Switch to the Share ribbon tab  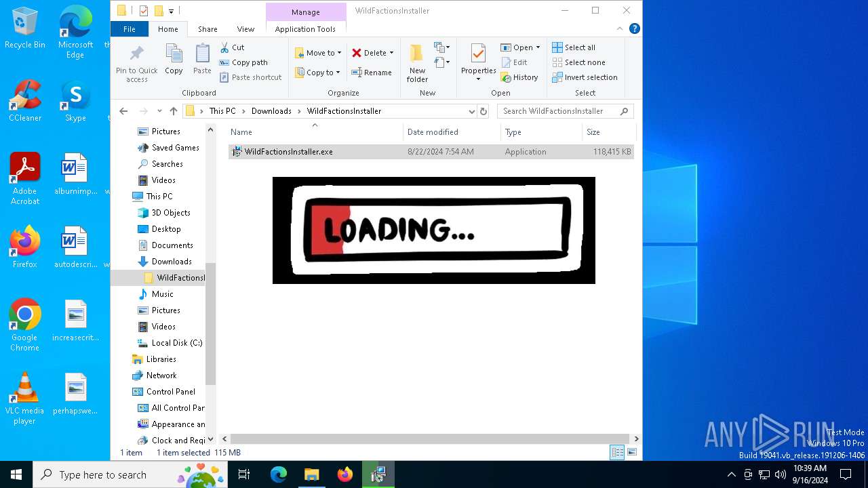click(208, 29)
